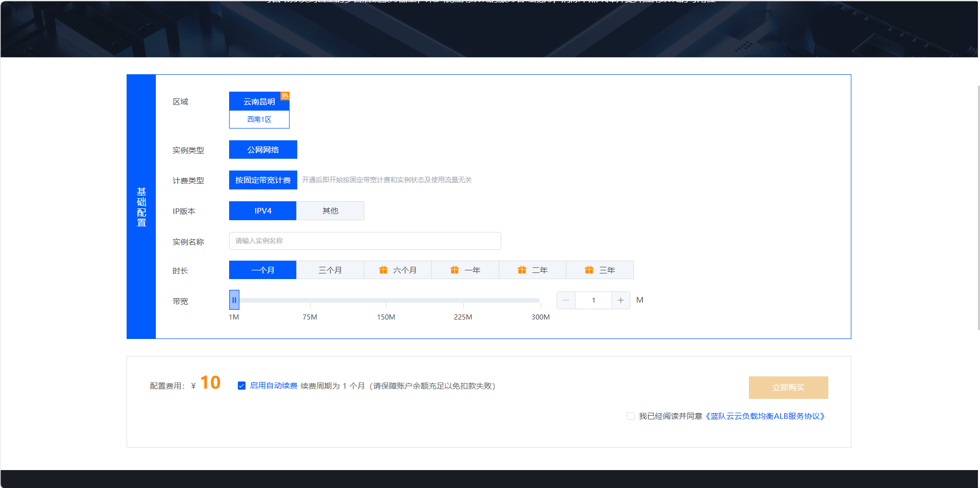Click the bandwidth number input
This screenshot has width=980, height=488.
(594, 300)
